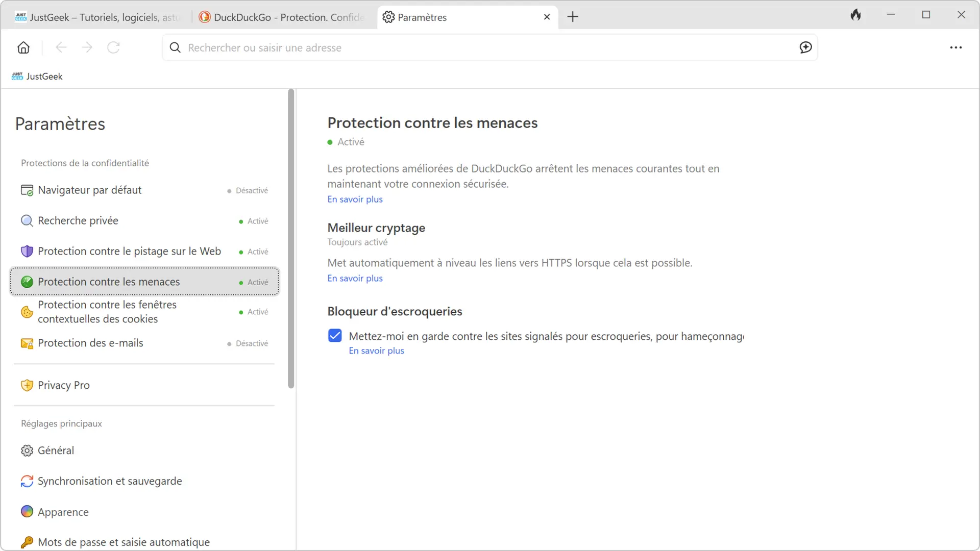The height and width of the screenshot is (551, 980).
Task: Open Synchronisation et sauvegarde settings
Action: (144, 481)
